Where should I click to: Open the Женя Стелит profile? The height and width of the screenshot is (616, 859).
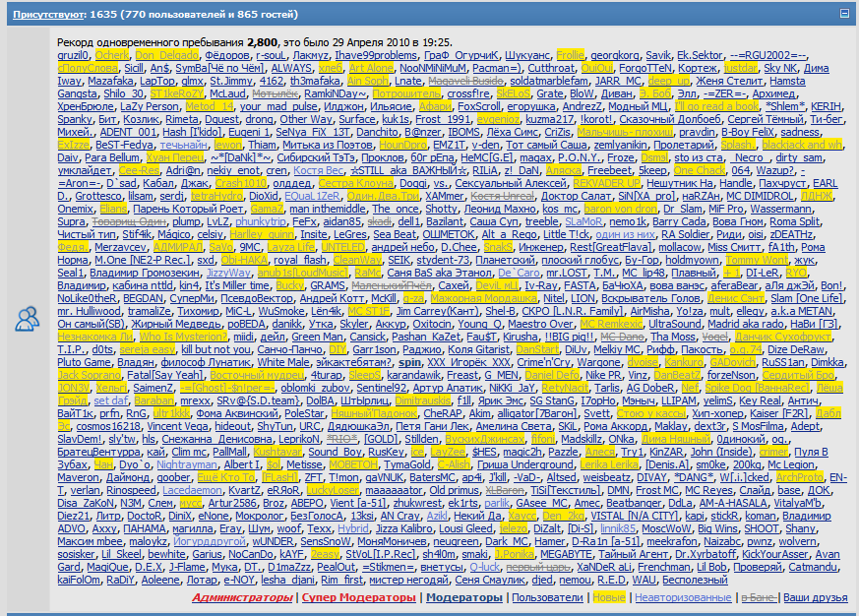[x=729, y=81]
